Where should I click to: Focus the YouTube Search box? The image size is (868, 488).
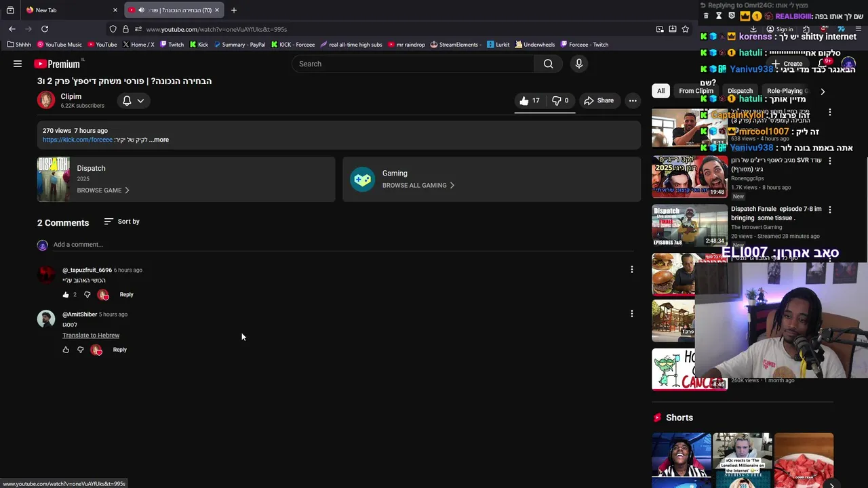[x=413, y=64]
